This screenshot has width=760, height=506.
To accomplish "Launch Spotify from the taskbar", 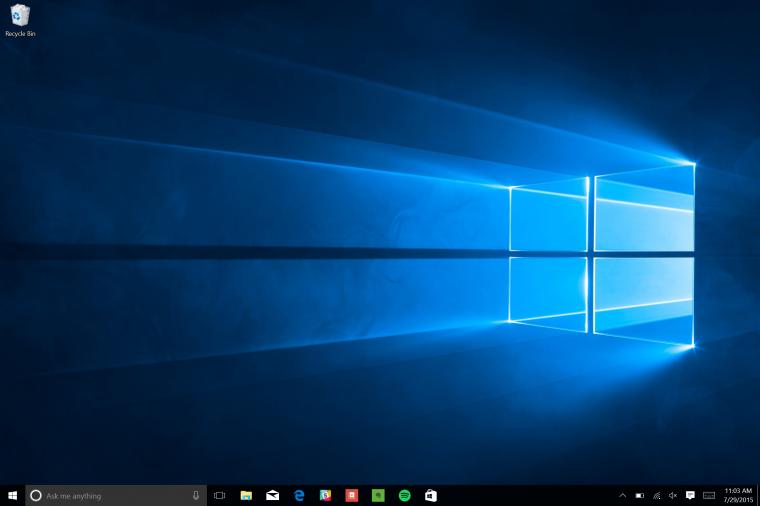I will pos(404,495).
